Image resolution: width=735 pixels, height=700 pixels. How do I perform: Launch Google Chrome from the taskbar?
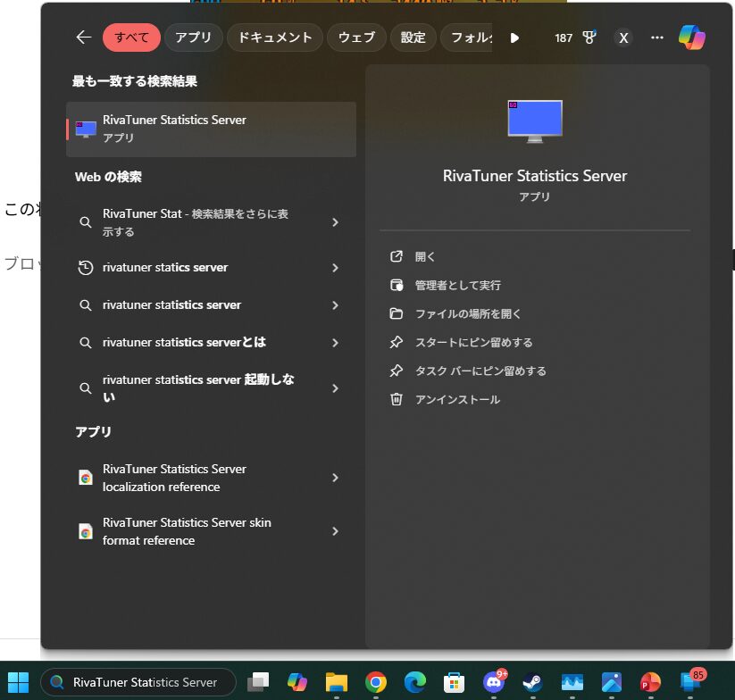click(374, 681)
